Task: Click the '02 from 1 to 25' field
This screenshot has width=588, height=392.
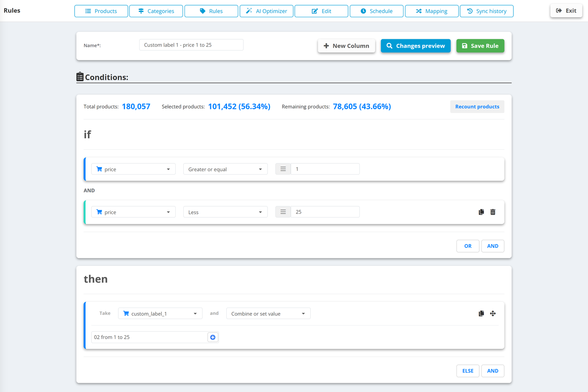Action: (150, 337)
